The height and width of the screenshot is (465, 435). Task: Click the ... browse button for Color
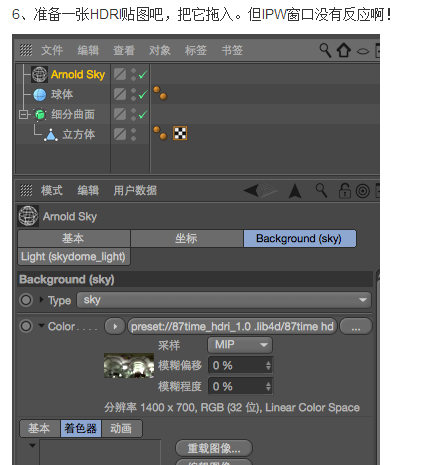coord(356,326)
